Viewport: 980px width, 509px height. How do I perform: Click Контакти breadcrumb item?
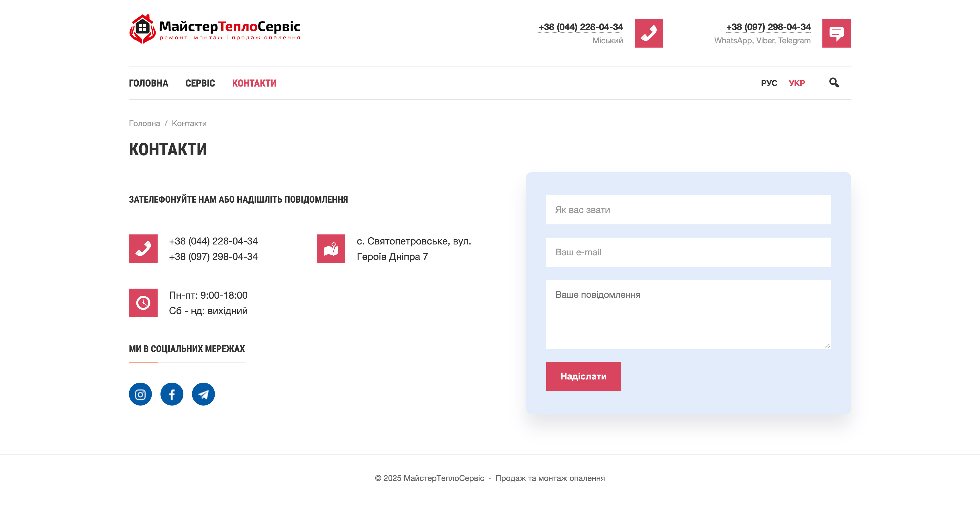pyautogui.click(x=189, y=123)
